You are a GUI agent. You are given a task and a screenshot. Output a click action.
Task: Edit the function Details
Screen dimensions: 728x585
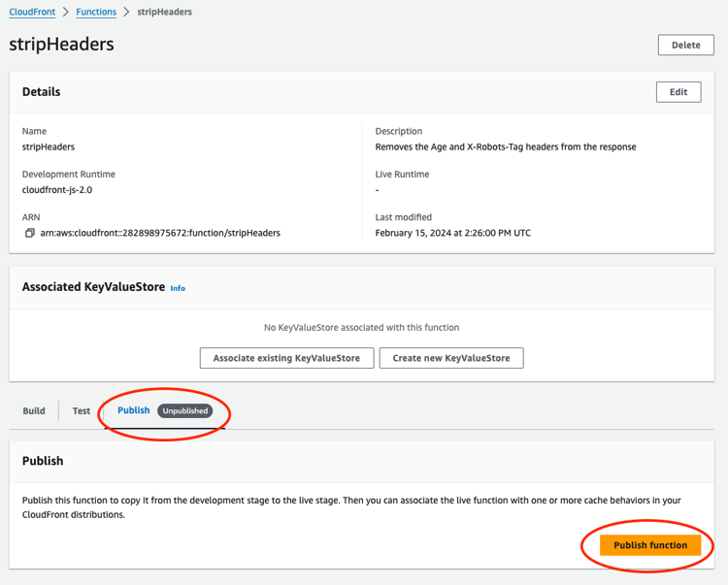click(x=678, y=92)
